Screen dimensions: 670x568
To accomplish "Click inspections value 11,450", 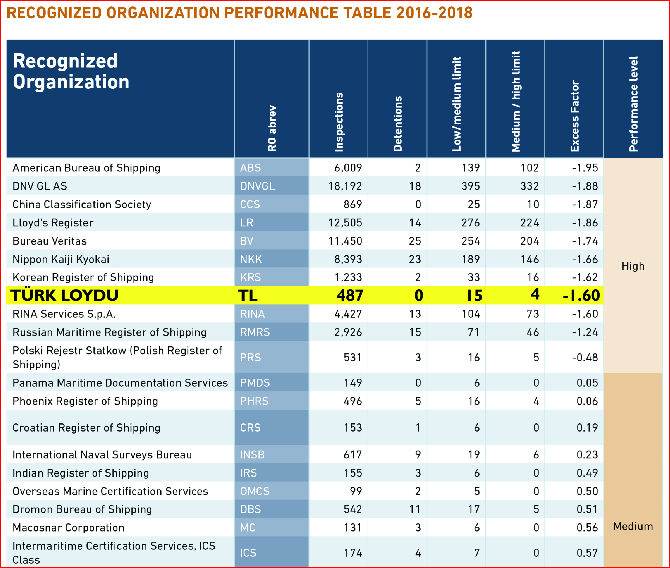I will coord(345,241).
